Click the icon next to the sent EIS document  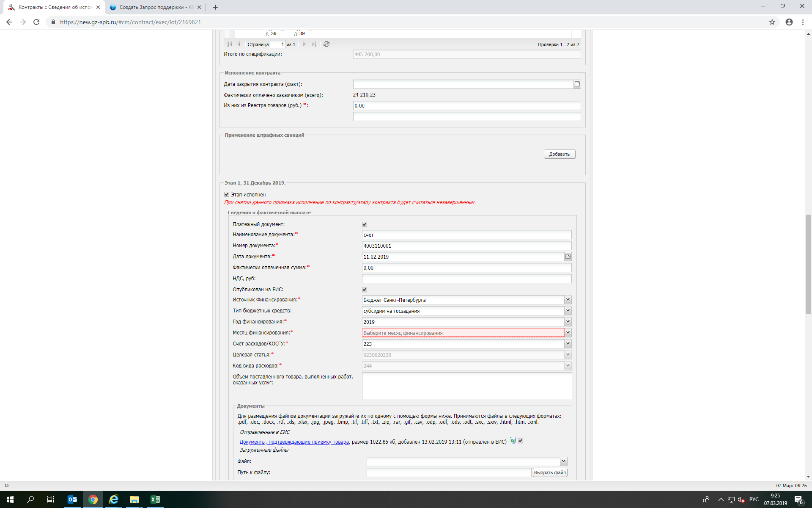[513, 441]
